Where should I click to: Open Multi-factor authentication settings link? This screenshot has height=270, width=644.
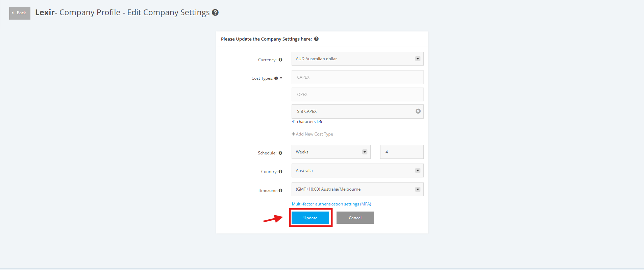point(331,204)
